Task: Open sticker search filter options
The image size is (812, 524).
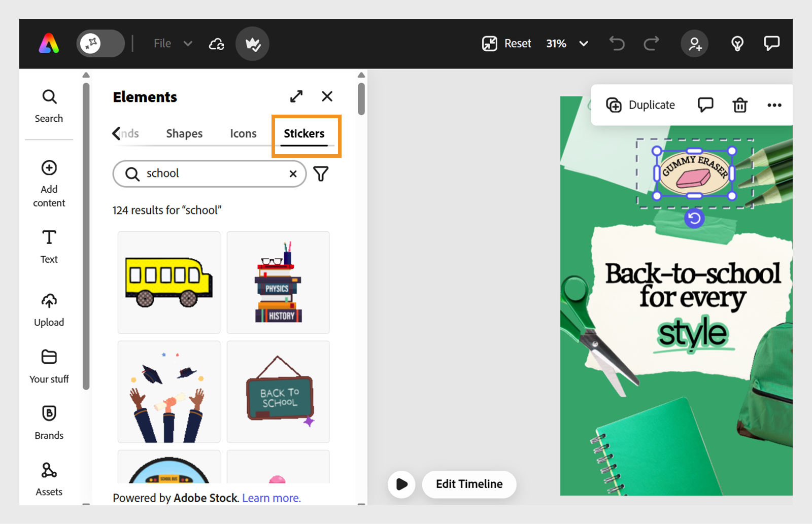Action: (320, 173)
